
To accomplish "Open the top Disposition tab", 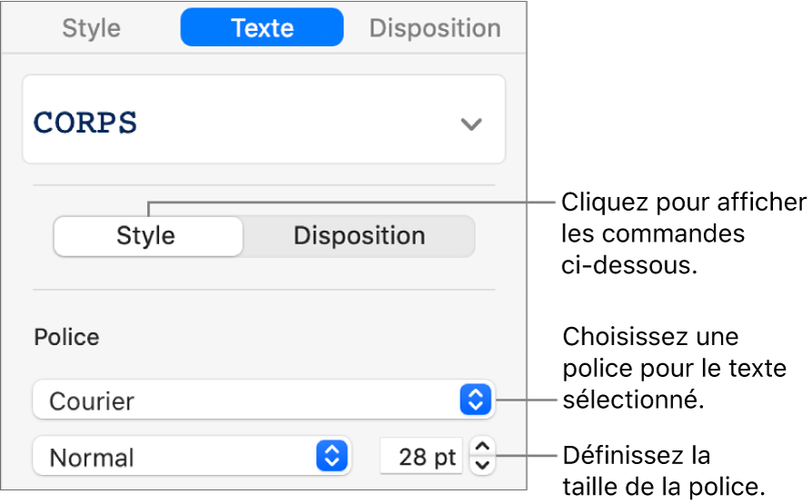I will point(434,28).
